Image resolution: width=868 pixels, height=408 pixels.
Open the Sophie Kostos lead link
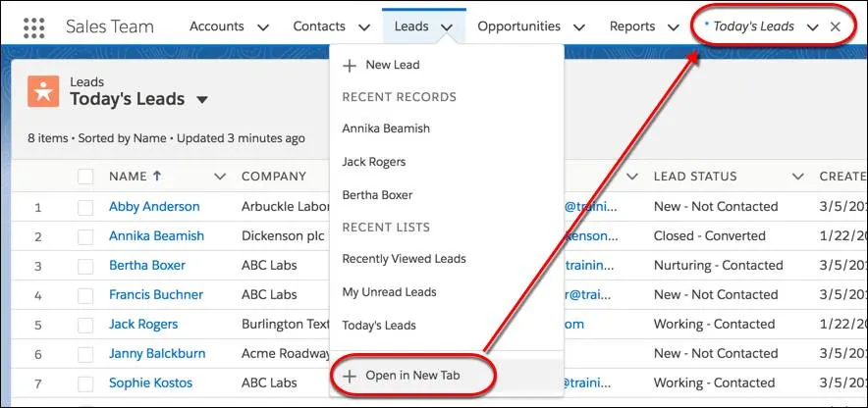pyautogui.click(x=150, y=382)
